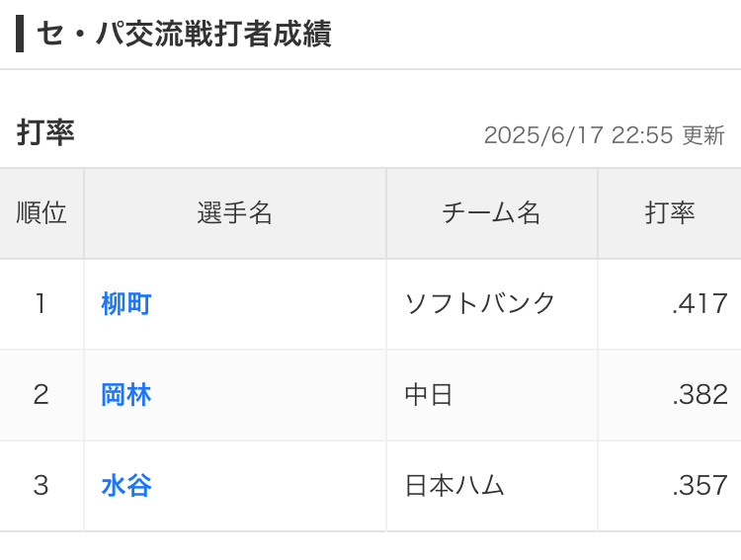This screenshot has width=741, height=560.
Task: Click the セ・パ交流戦打者成績 heading
Action: coord(184,35)
